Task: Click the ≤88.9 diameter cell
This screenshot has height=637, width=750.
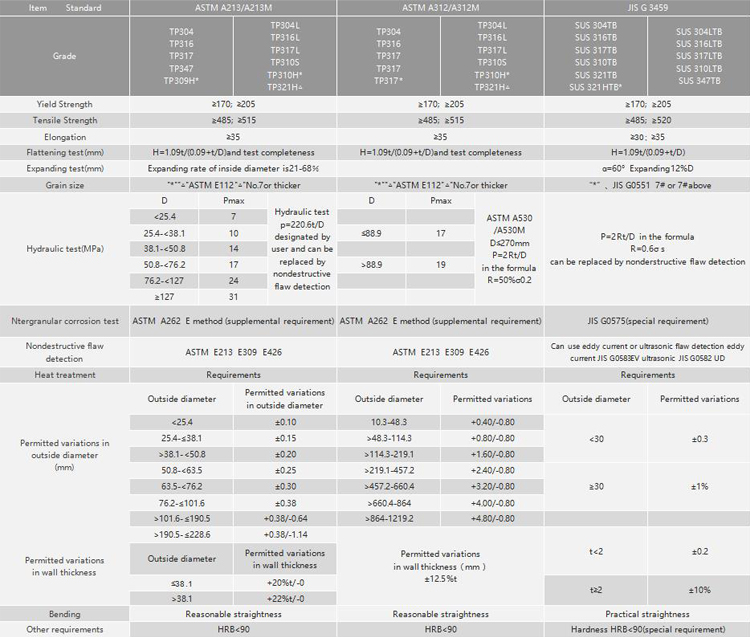Action: point(372,233)
